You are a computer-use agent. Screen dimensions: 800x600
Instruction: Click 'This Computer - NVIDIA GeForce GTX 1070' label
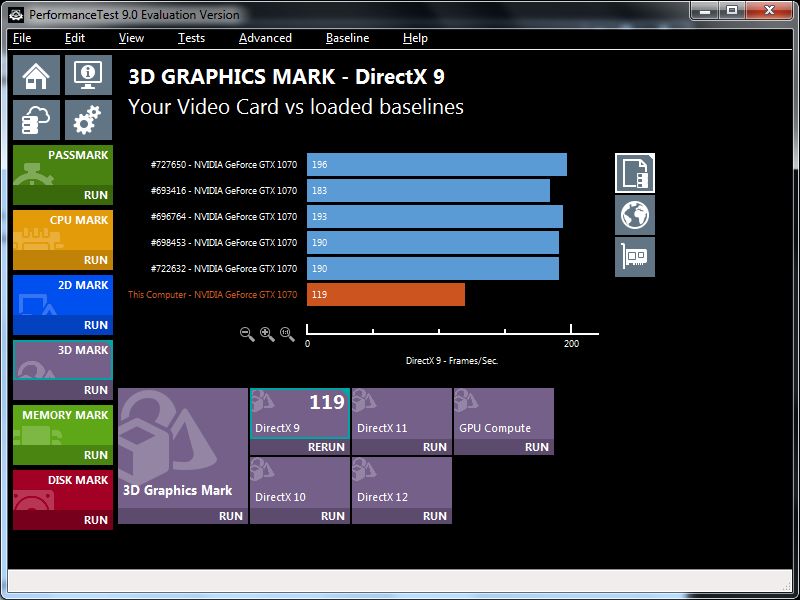coord(212,295)
